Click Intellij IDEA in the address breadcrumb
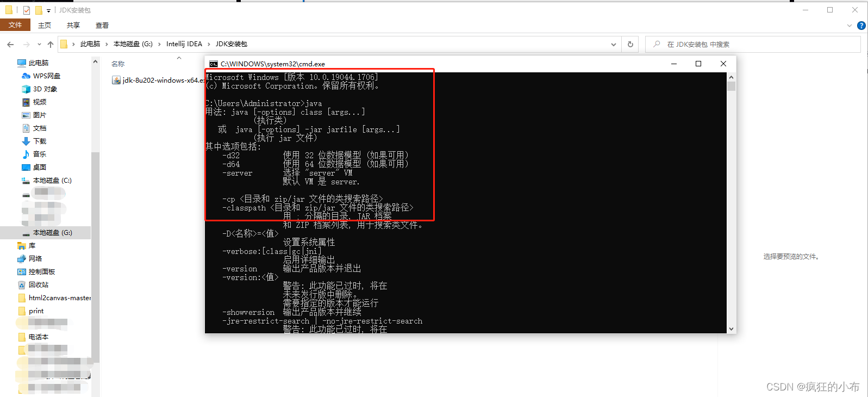868x397 pixels. [184, 44]
